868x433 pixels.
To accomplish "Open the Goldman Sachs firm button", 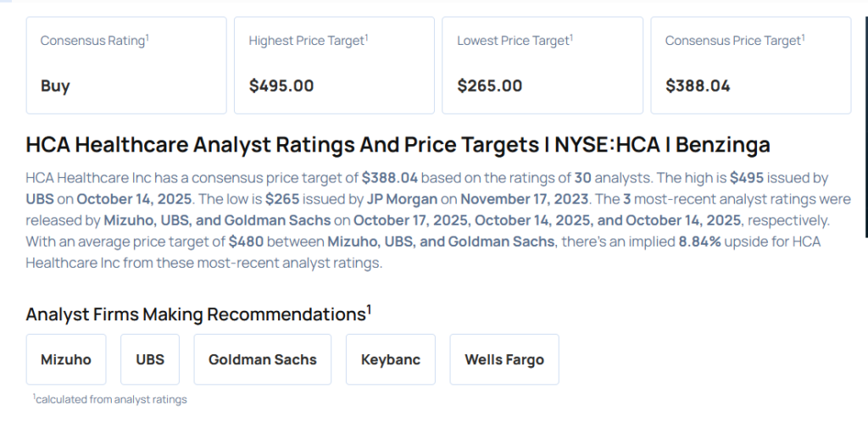I will click(x=262, y=359).
